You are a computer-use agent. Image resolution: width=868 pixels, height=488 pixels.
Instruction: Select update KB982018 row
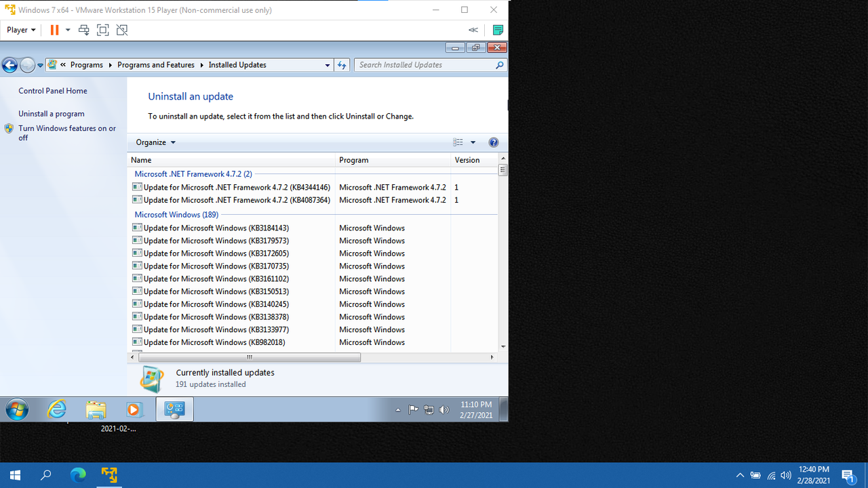coord(313,342)
